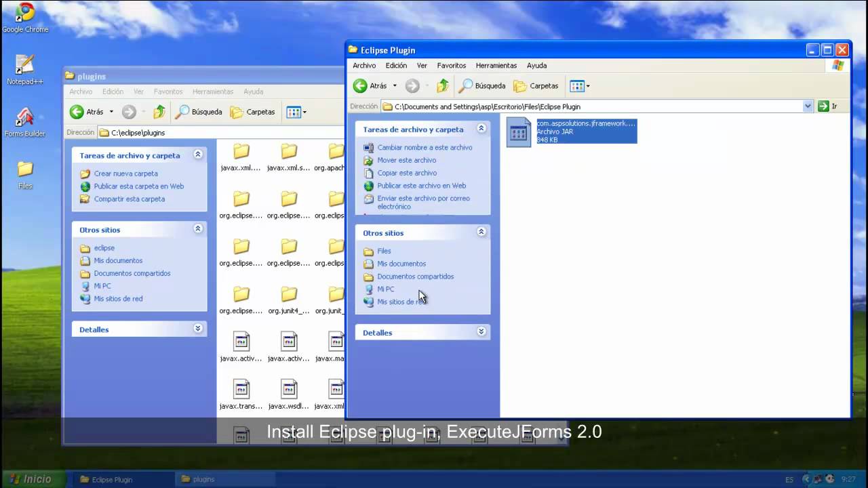Viewport: 868px width, 488px height.
Task: Click Copiar este archivo link
Action: click(407, 173)
